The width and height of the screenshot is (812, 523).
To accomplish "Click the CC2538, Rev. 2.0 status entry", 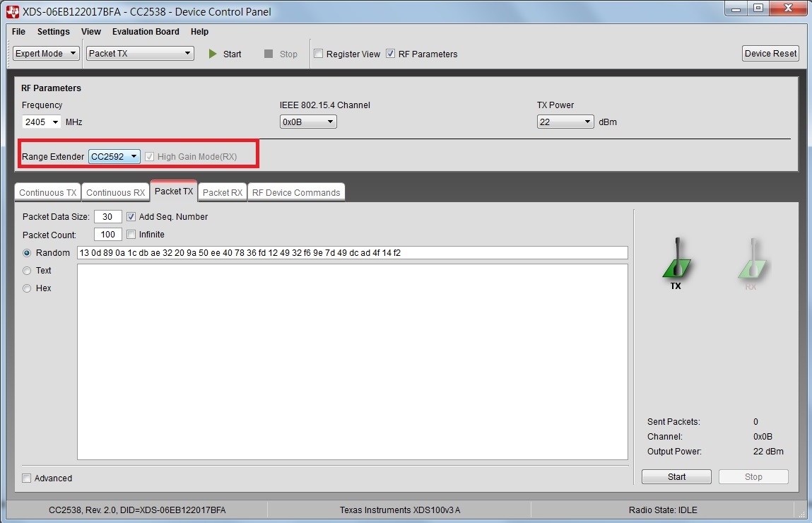I will (x=137, y=510).
